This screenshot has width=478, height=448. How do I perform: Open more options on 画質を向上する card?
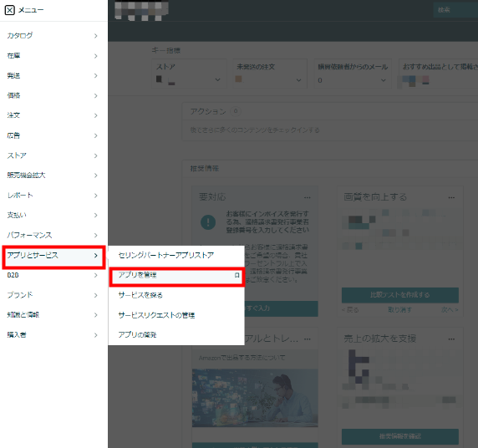(x=451, y=197)
